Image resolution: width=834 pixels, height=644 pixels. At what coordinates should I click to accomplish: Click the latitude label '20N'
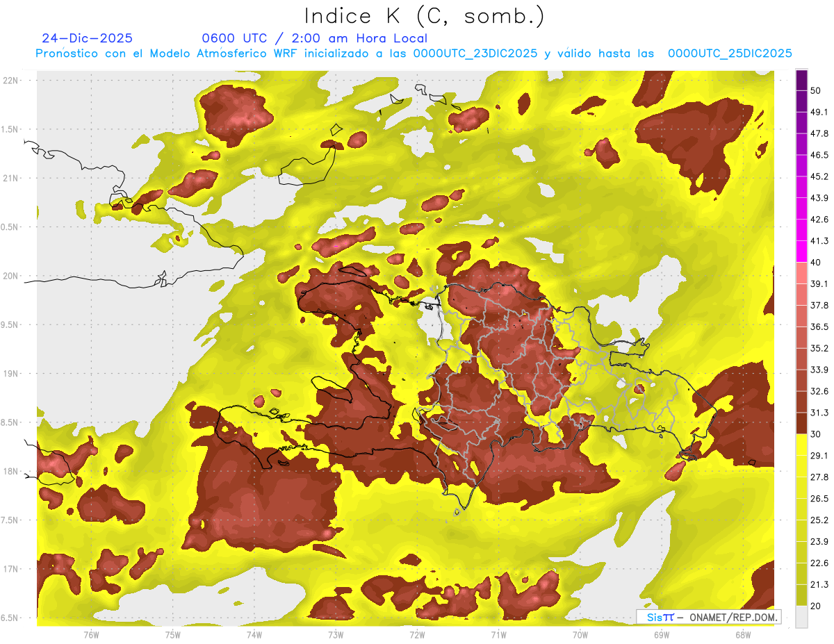pos(10,276)
